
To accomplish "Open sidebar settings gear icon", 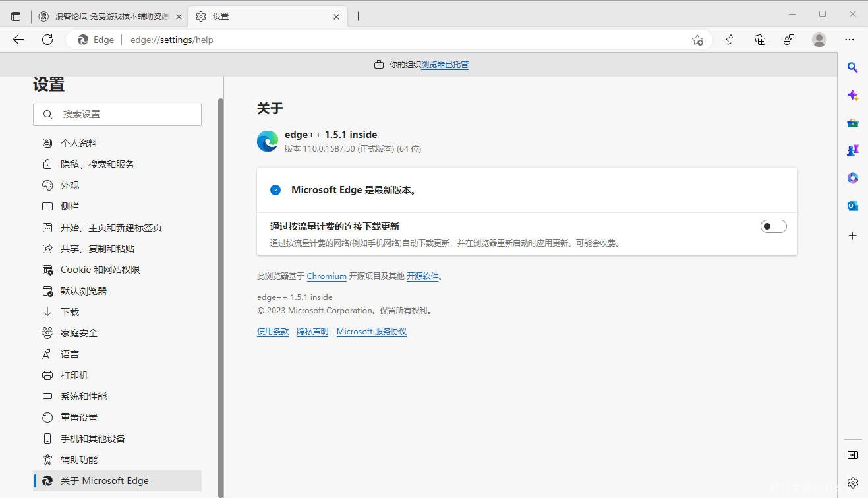I will pyautogui.click(x=852, y=483).
